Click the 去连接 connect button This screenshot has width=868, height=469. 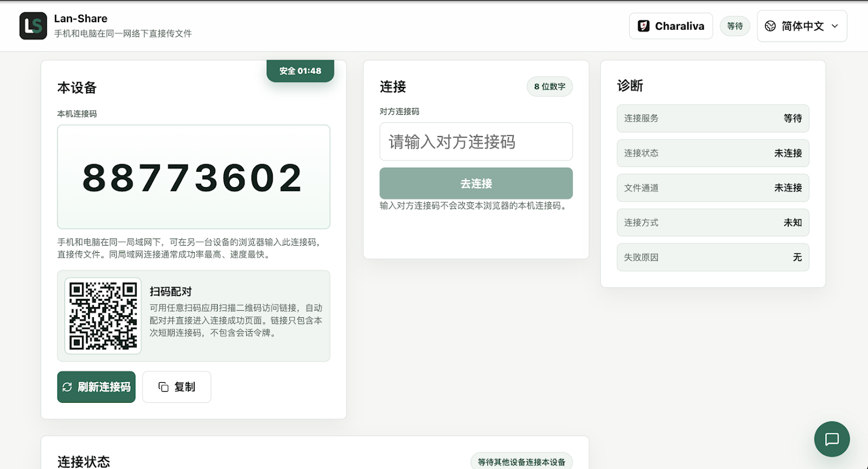click(476, 183)
